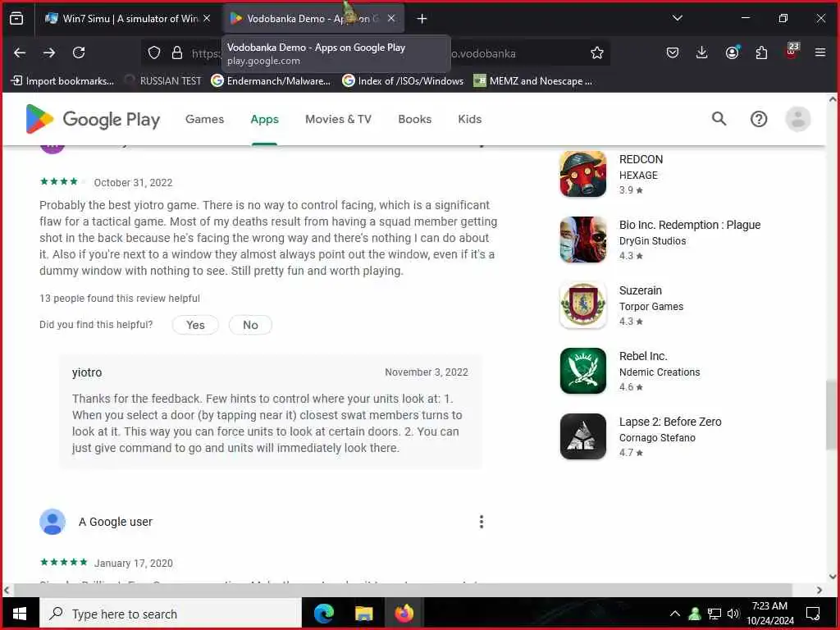
Task: Click the Lapse 2: Before Zero icon
Action: (x=583, y=436)
